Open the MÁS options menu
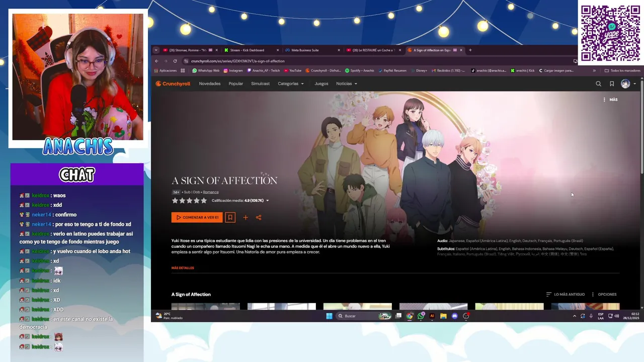This screenshot has height=362, width=644. pos(610,100)
